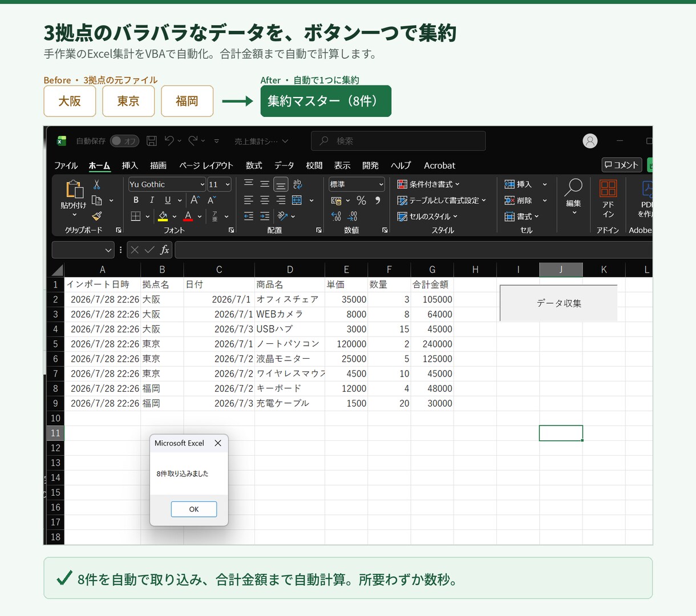Viewport: 696px width, 616px height.
Task: Open the テーブルとして書式設定 dropdown
Action: [x=442, y=200]
